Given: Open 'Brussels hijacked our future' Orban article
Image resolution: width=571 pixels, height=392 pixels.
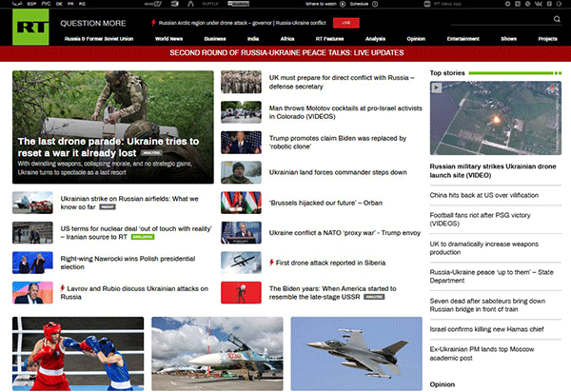Looking at the screenshot, I should [325, 203].
